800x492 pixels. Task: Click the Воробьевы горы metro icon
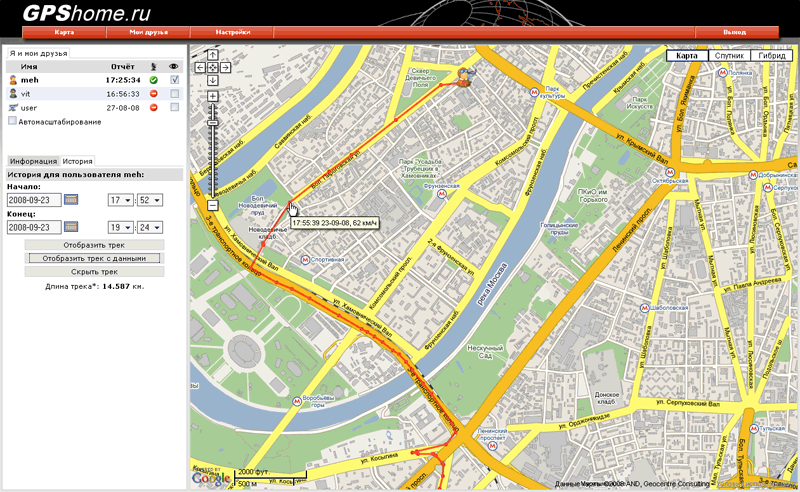296,401
